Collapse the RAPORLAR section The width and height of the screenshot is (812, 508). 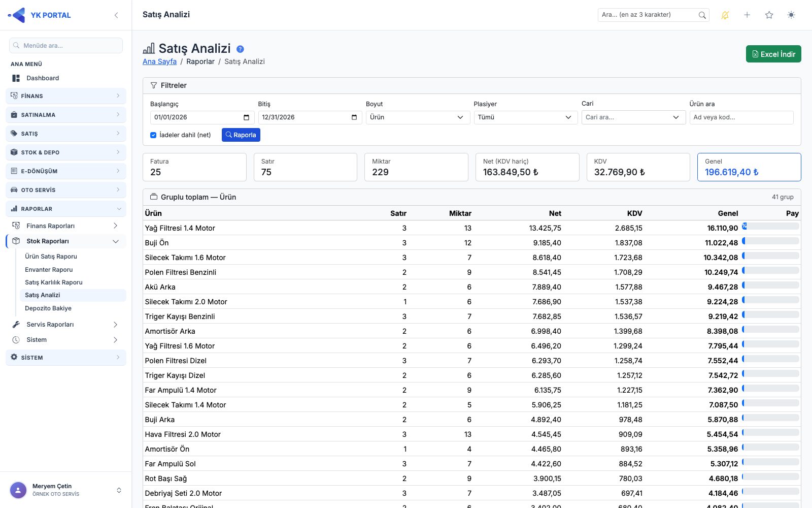[66, 209]
